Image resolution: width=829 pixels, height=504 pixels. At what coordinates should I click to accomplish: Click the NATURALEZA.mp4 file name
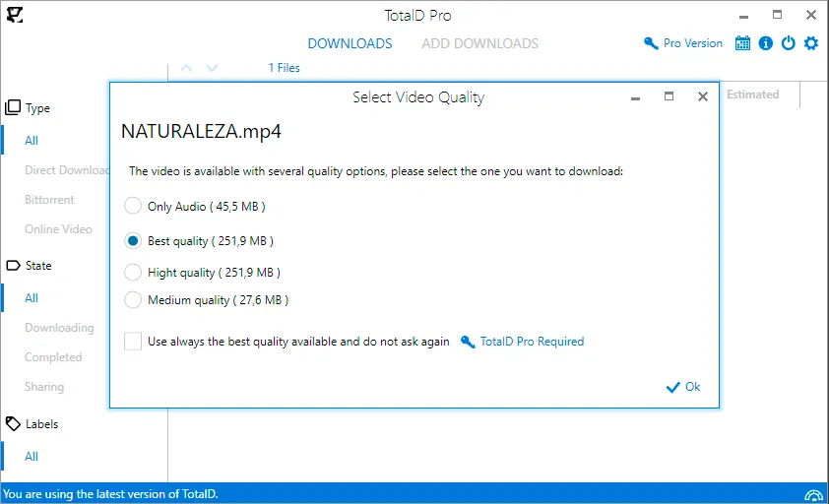[x=201, y=131]
